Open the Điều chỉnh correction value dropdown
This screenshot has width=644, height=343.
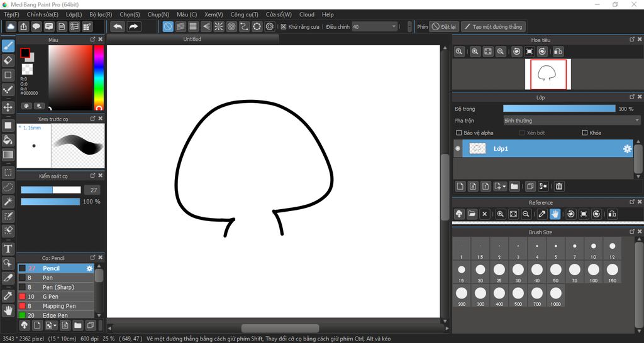point(375,26)
